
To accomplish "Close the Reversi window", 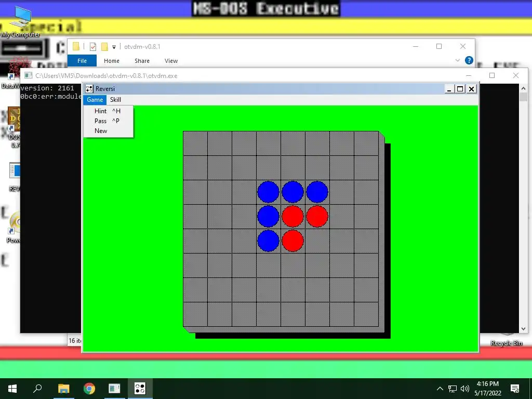I will click(x=471, y=89).
